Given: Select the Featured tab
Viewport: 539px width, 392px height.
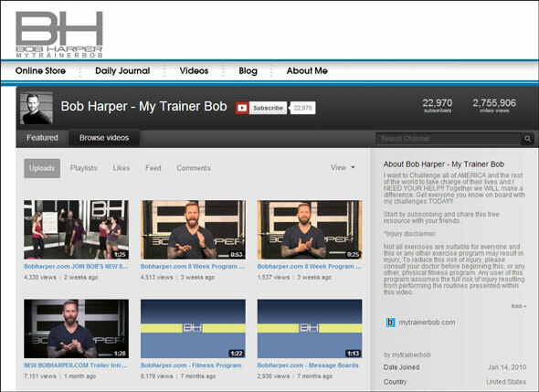Looking at the screenshot, I should pyautogui.click(x=42, y=138).
